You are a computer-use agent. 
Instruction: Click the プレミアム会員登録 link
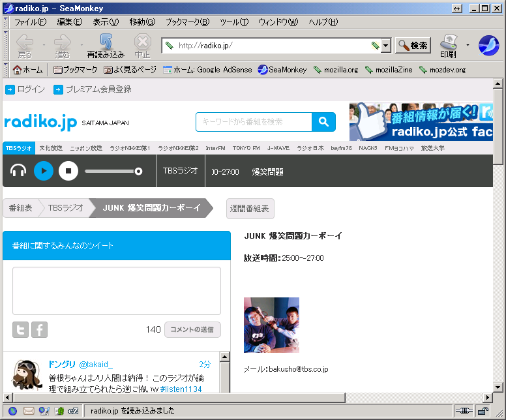93,89
